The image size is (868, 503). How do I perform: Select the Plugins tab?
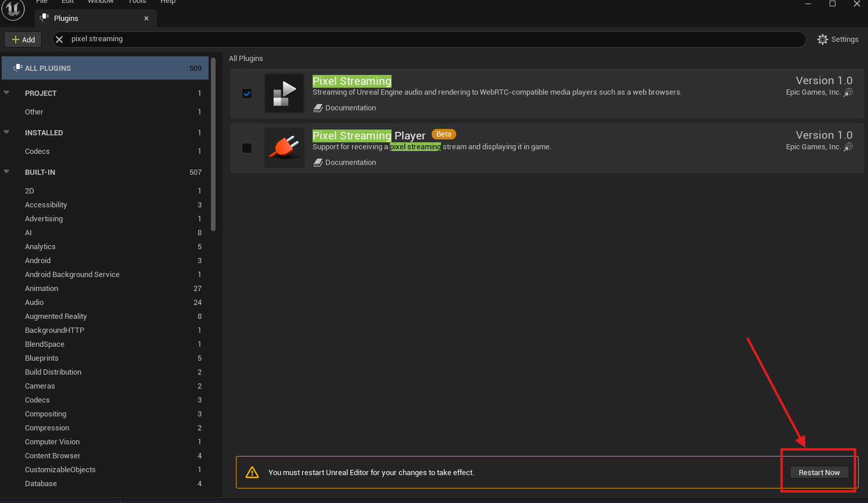[87, 19]
